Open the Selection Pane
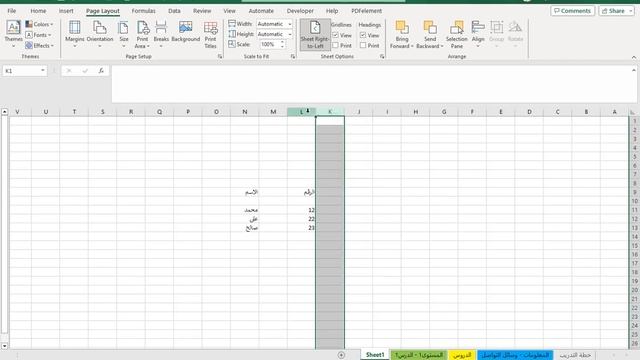The height and width of the screenshot is (360, 640). click(456, 34)
